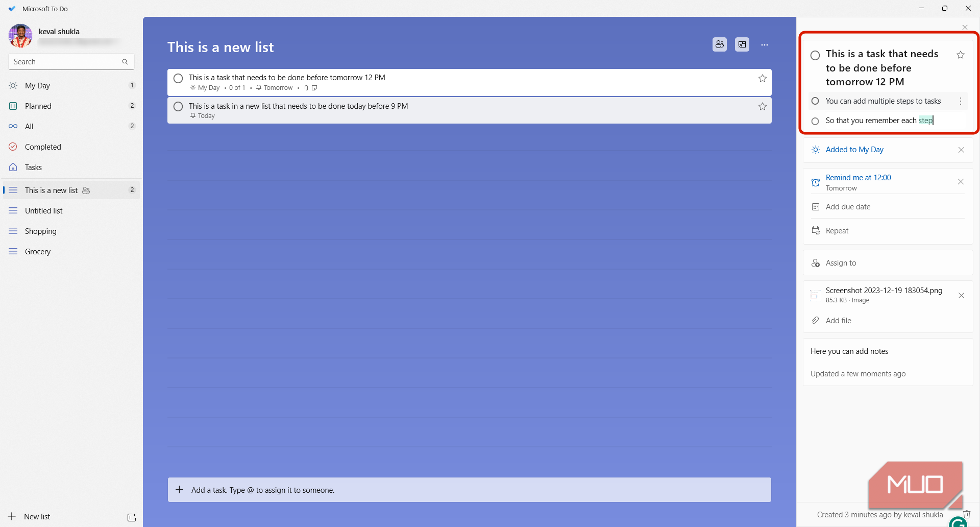Remove the 12:00 reminder
This screenshot has height=527, width=980.
pos(961,182)
